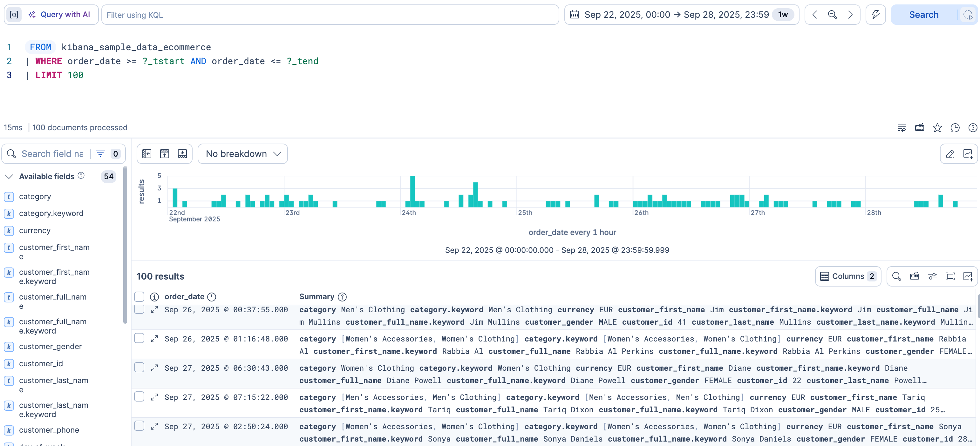Open table keyboard shortcuts icon
The image size is (980, 446).
tap(915, 276)
